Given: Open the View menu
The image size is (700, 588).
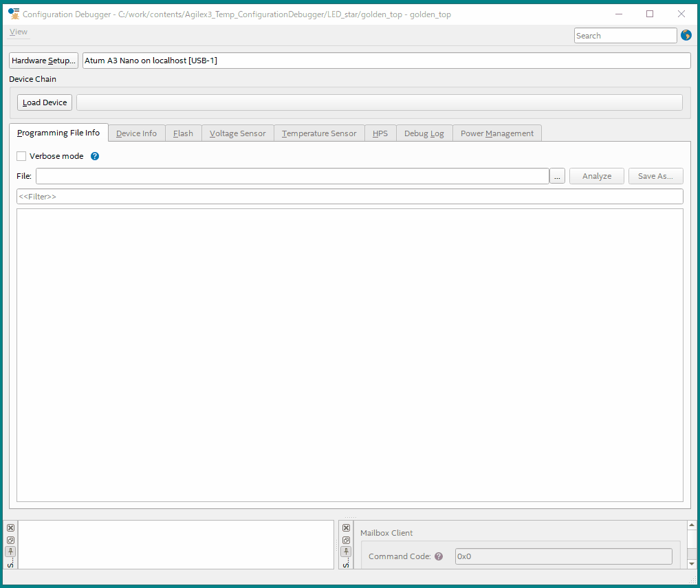Looking at the screenshot, I should (x=19, y=32).
